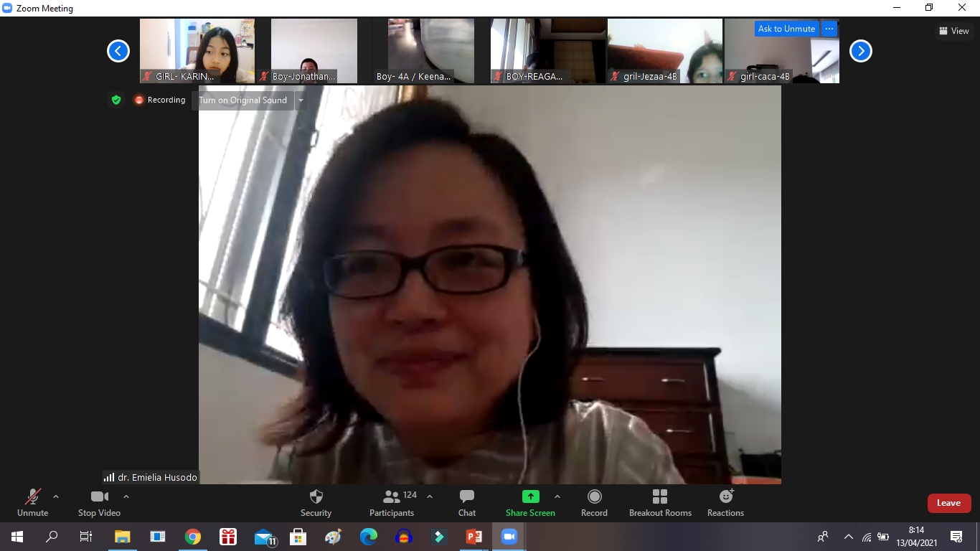980x551 pixels.
Task: Go to next participants with right arrow
Action: point(861,51)
